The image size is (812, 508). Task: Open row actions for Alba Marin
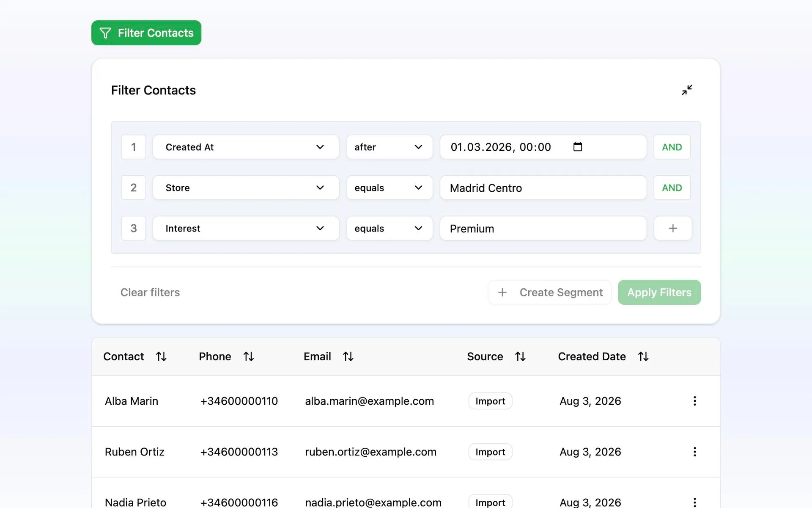pos(694,401)
